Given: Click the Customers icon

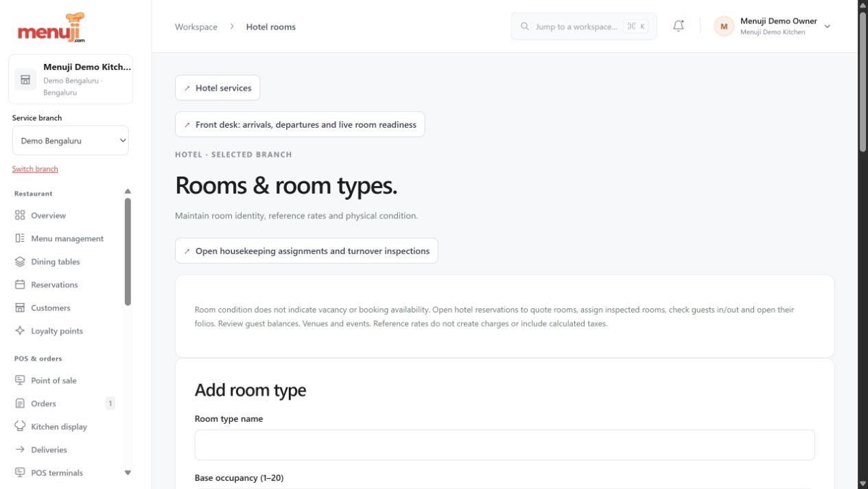Looking at the screenshot, I should tap(20, 308).
